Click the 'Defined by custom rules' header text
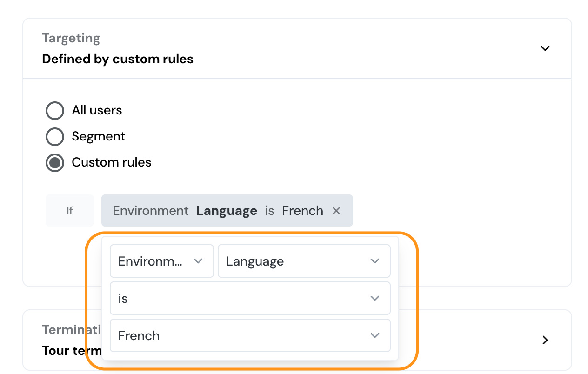 tap(118, 59)
